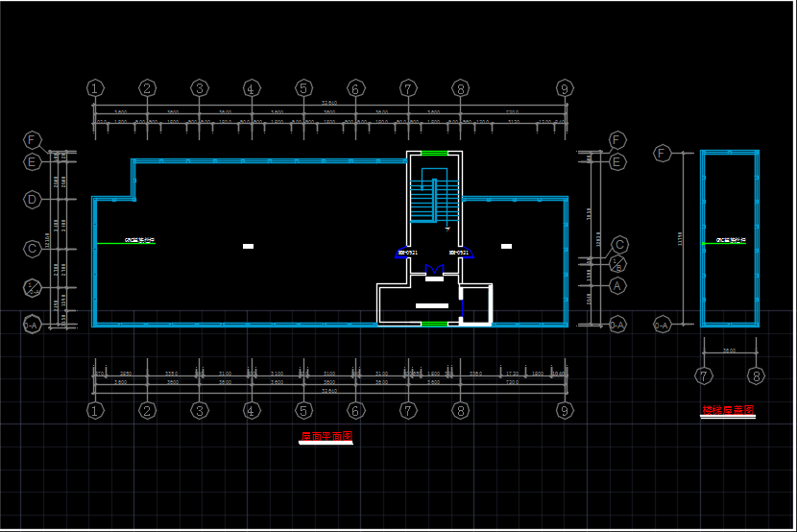The width and height of the screenshot is (797, 532).
Task: Pick the vertical 11338 dimension in the stair detail
Action: click(680, 239)
